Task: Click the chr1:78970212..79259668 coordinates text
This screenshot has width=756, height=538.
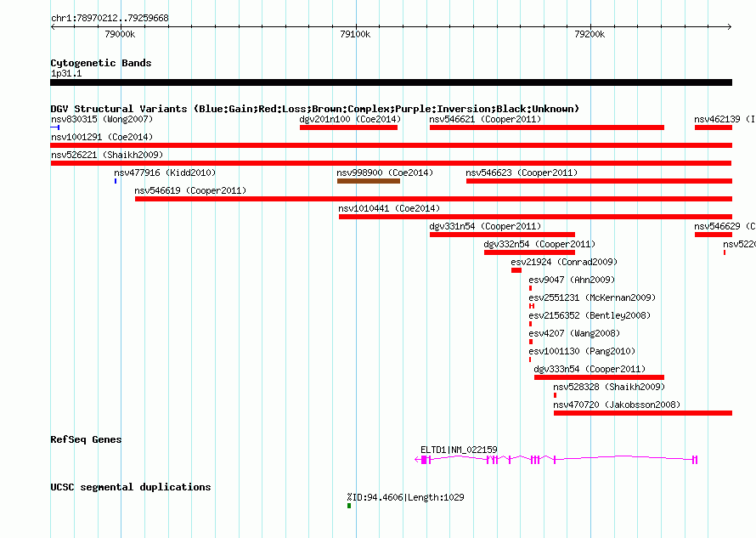Action: tap(110, 19)
